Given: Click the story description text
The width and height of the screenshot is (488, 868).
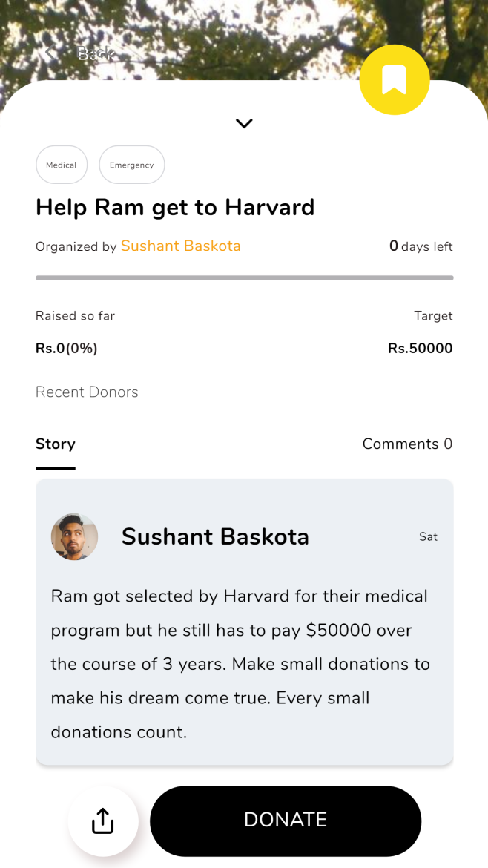Looking at the screenshot, I should click(240, 664).
